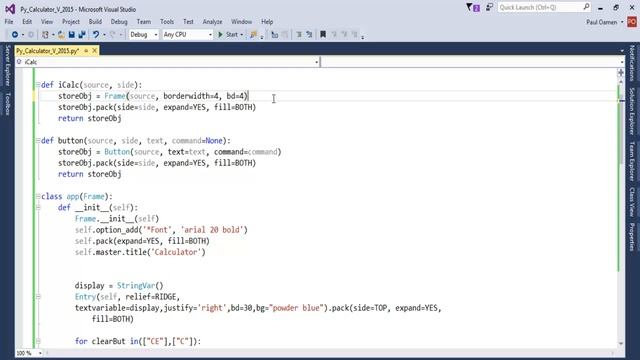Open the Help menu
640x360 pixels.
(x=267, y=22)
